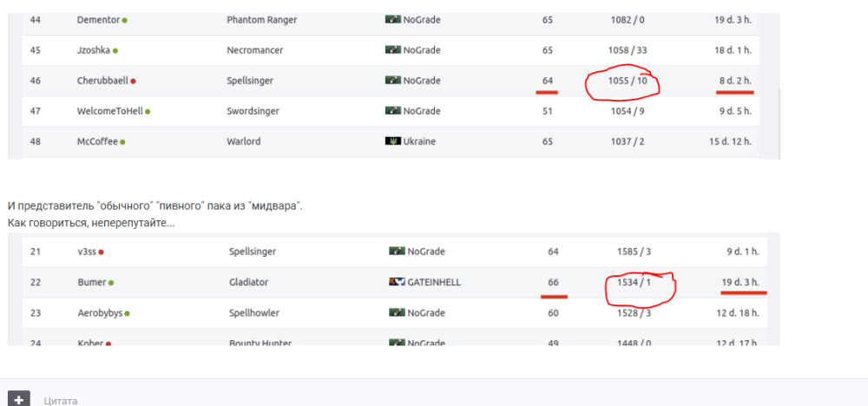
Task: Open player Dementor's profile name
Action: tap(98, 20)
